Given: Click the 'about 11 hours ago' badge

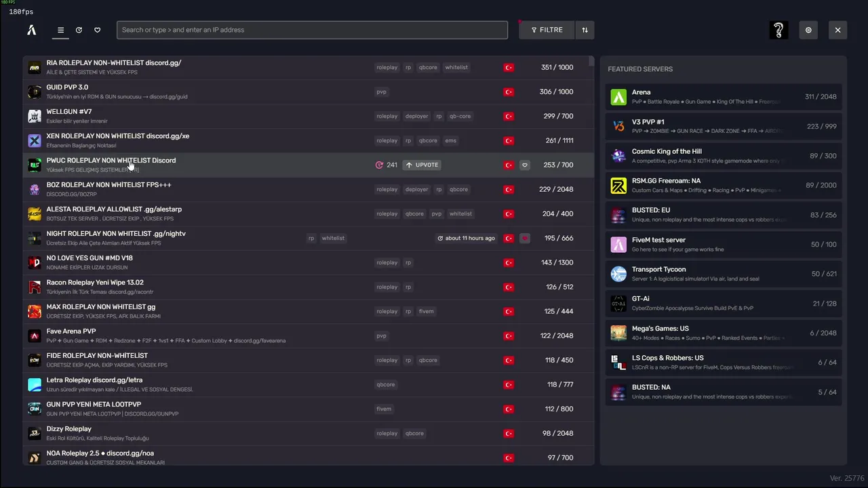Looking at the screenshot, I should point(467,238).
